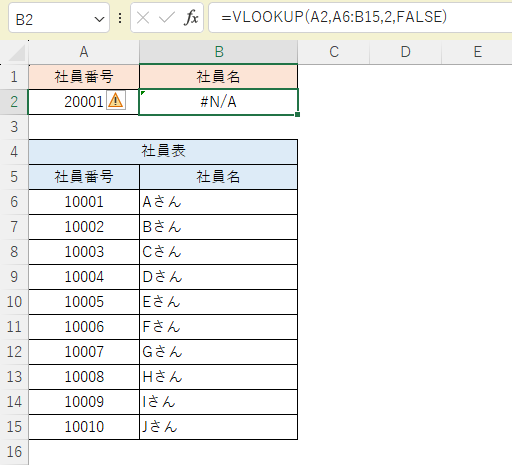512x465 pixels.
Task: Open the Name Box dropdown arrow
Action: pyautogui.click(x=99, y=20)
